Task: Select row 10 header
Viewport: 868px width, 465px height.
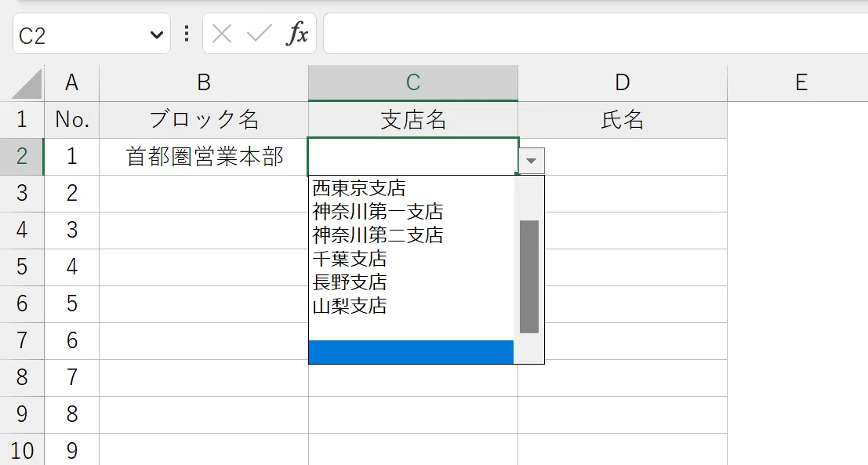Action: [x=22, y=449]
